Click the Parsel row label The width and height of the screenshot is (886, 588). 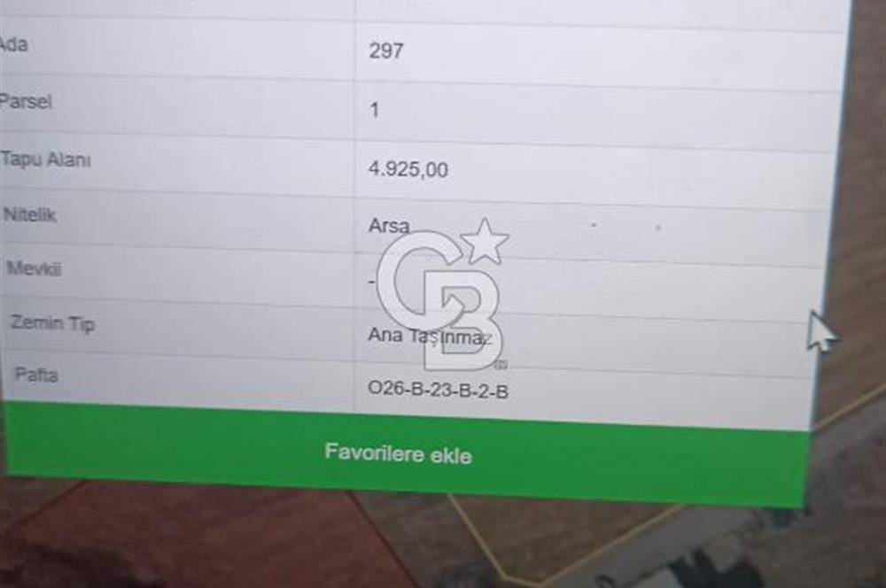(x=25, y=102)
